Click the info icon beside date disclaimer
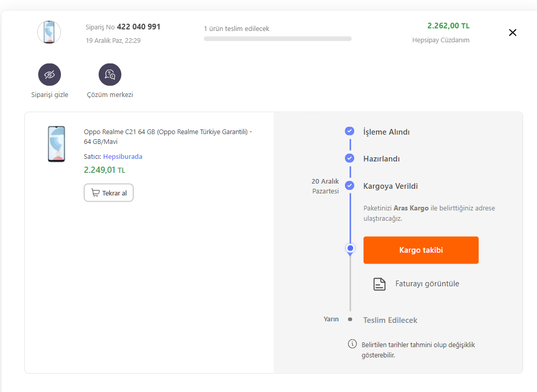 pos(353,344)
